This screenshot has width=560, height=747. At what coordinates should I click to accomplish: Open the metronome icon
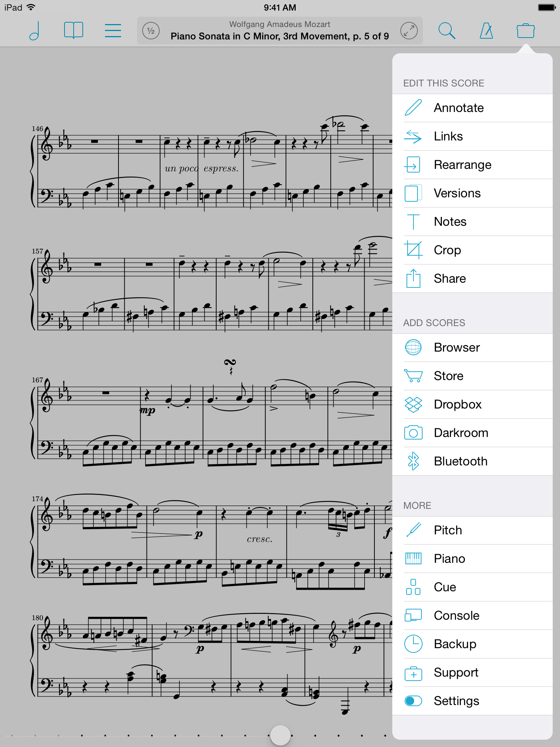coord(486,31)
